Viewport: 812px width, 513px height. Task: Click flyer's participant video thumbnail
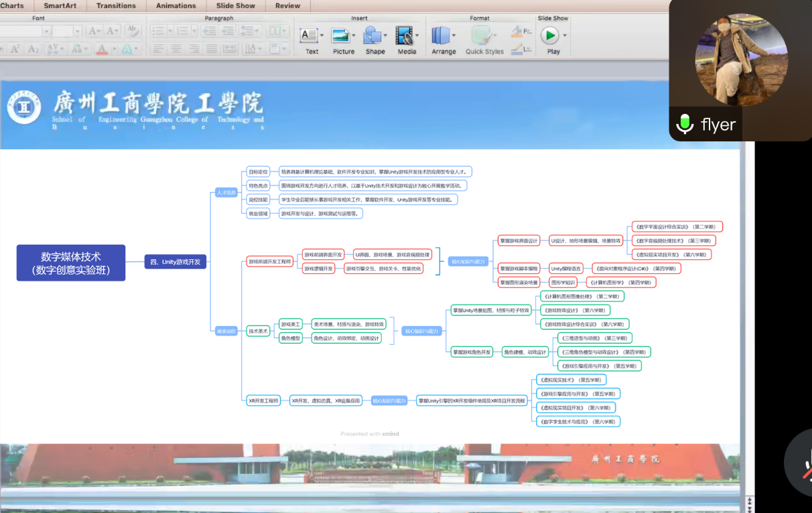point(741,60)
